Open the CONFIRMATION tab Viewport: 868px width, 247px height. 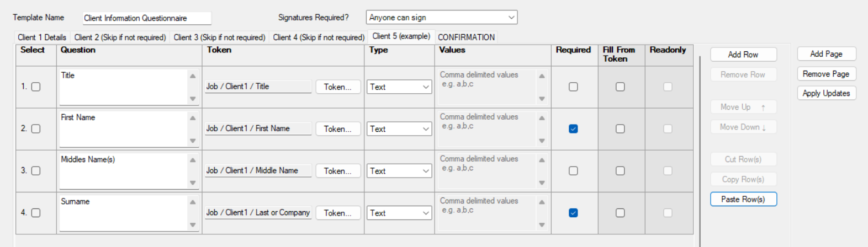(x=466, y=37)
